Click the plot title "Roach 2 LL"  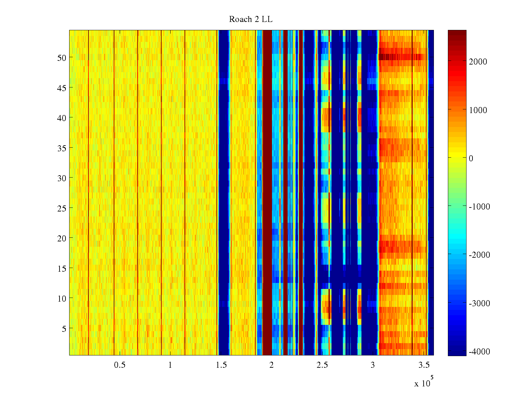point(251,20)
